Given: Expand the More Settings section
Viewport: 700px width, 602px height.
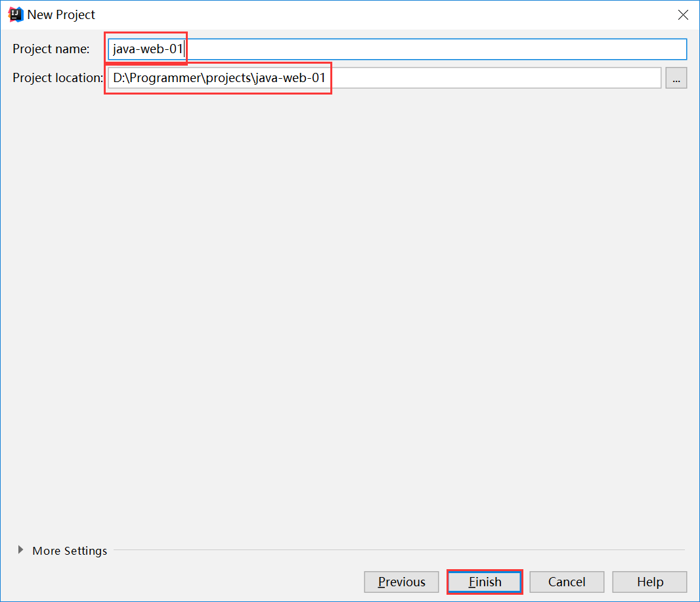Looking at the screenshot, I should click(20, 549).
